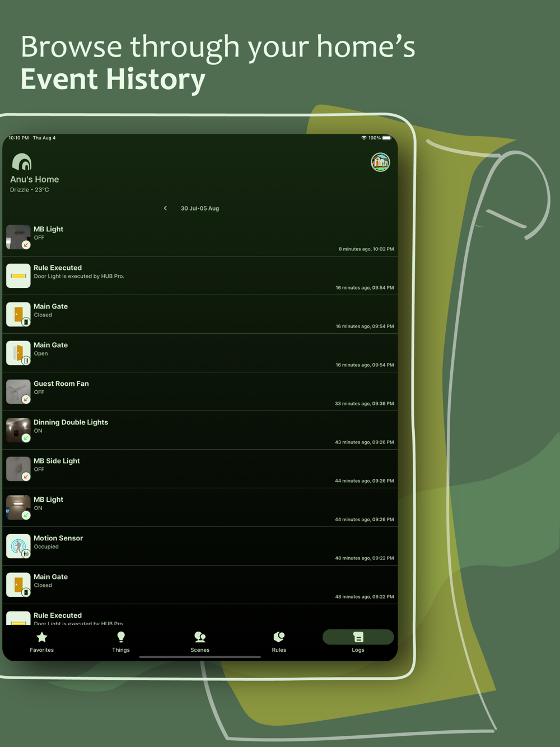Go to previous date range with chevron

point(165,208)
